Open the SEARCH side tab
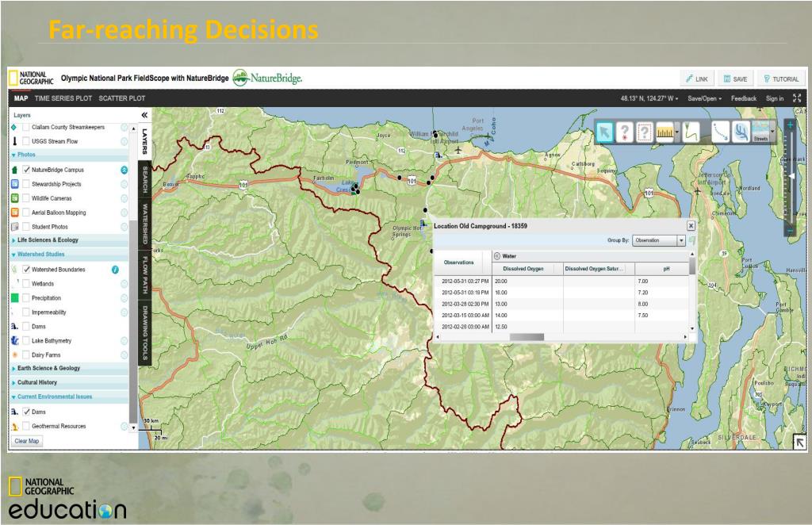Screen dimensions: 812x525 point(145,180)
